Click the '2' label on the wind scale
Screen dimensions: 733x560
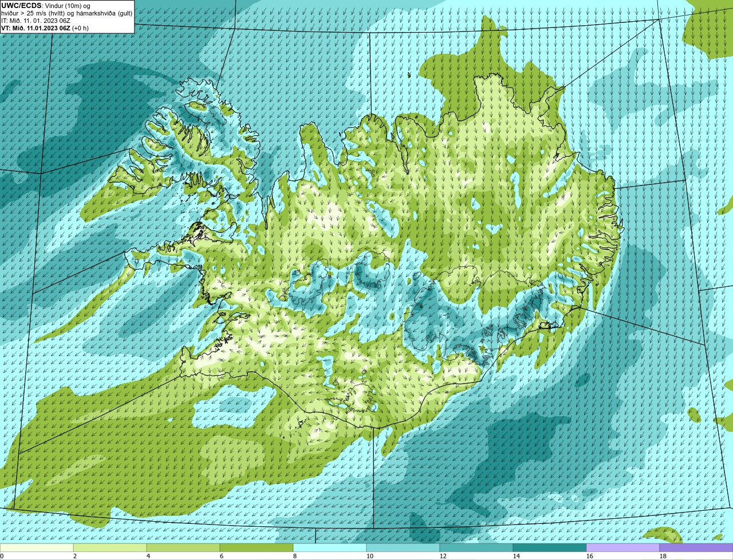click(x=75, y=556)
